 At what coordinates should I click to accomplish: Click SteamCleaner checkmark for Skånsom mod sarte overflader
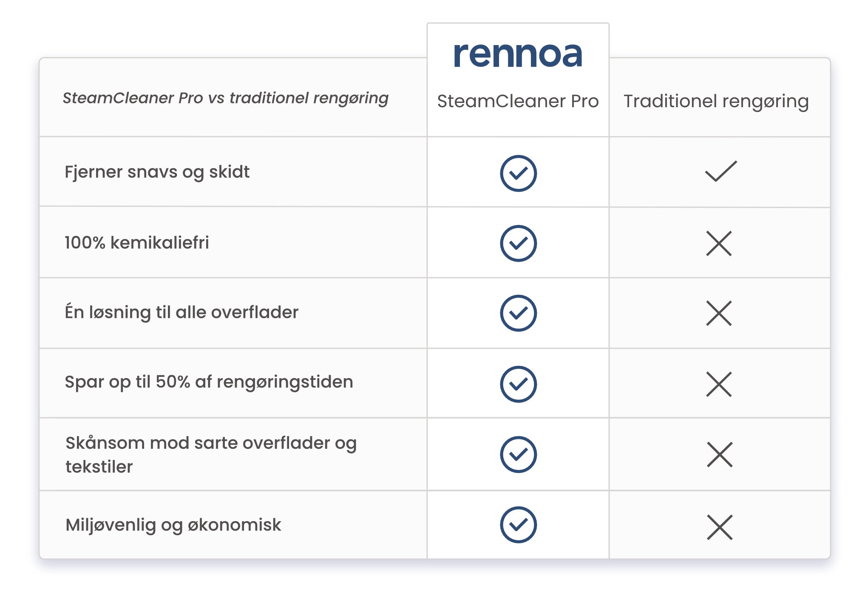518,454
